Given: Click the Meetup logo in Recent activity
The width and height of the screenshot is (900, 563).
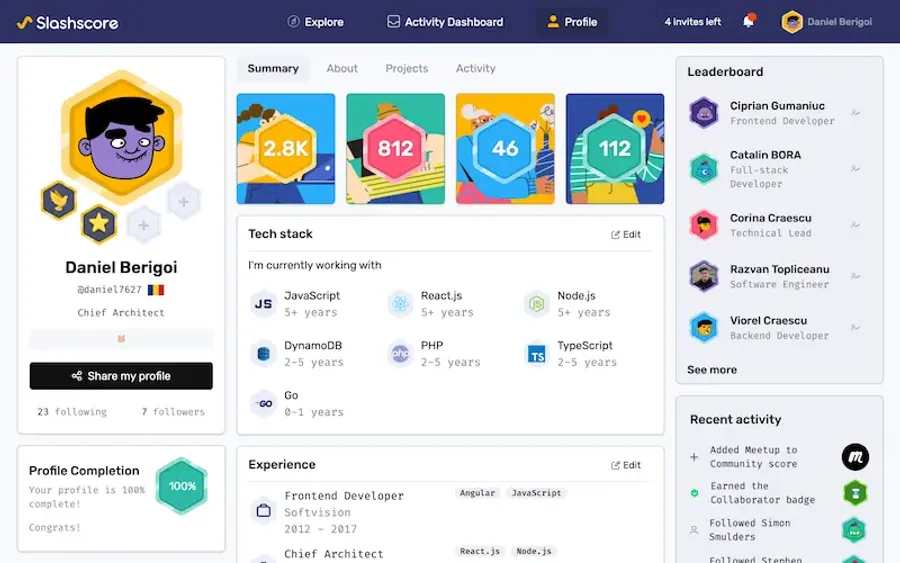Looking at the screenshot, I should (x=855, y=457).
